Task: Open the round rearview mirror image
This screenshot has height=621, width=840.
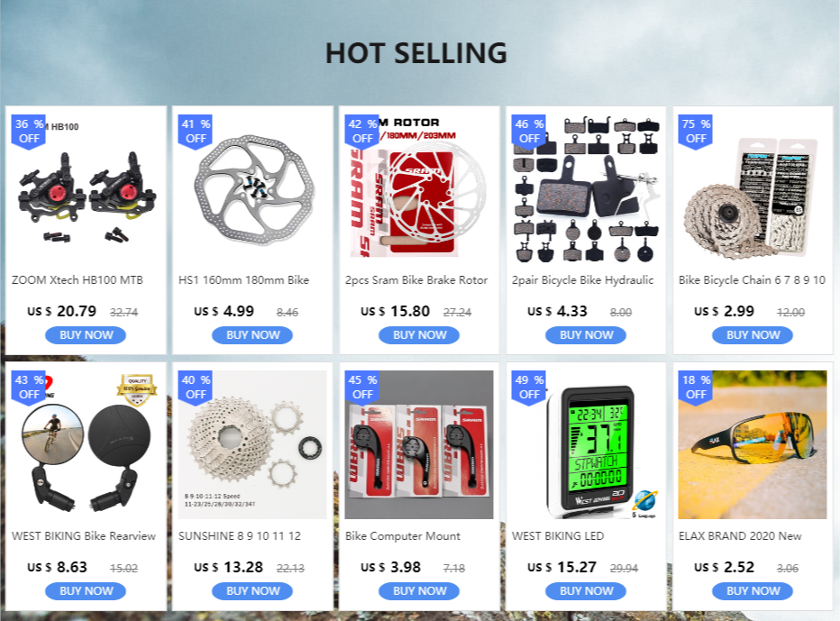Action: point(86,444)
